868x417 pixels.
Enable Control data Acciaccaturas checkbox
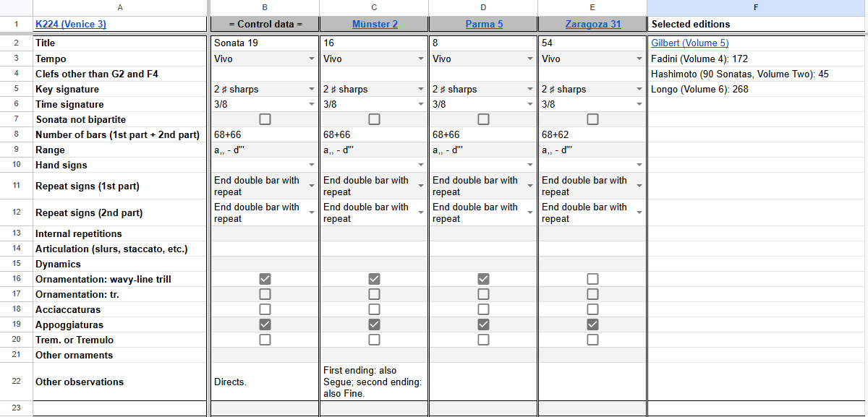click(265, 309)
